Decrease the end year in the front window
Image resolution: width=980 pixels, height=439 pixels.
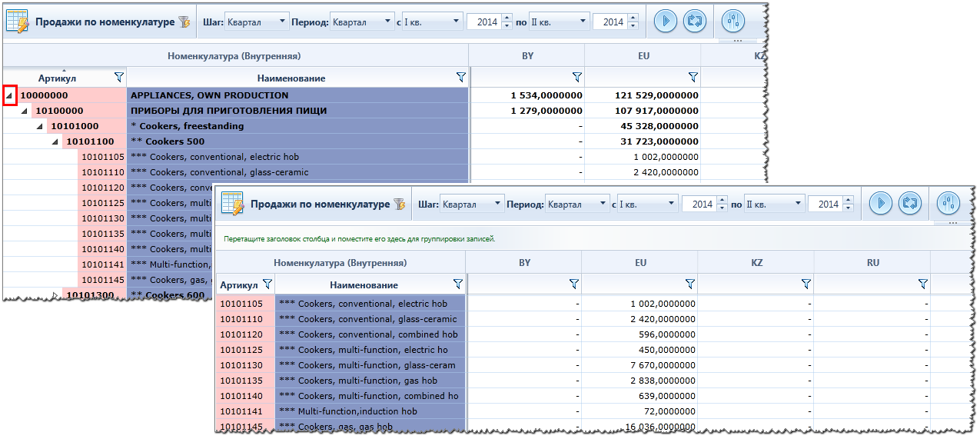click(848, 208)
